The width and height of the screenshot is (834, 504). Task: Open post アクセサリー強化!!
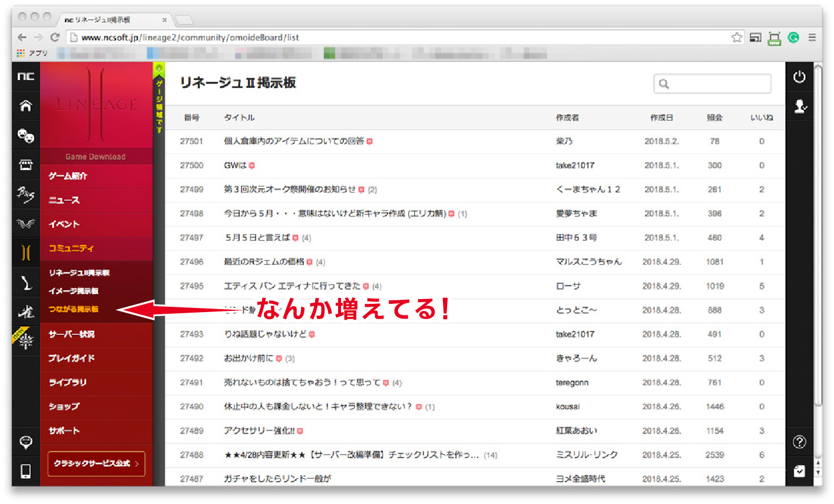[259, 431]
